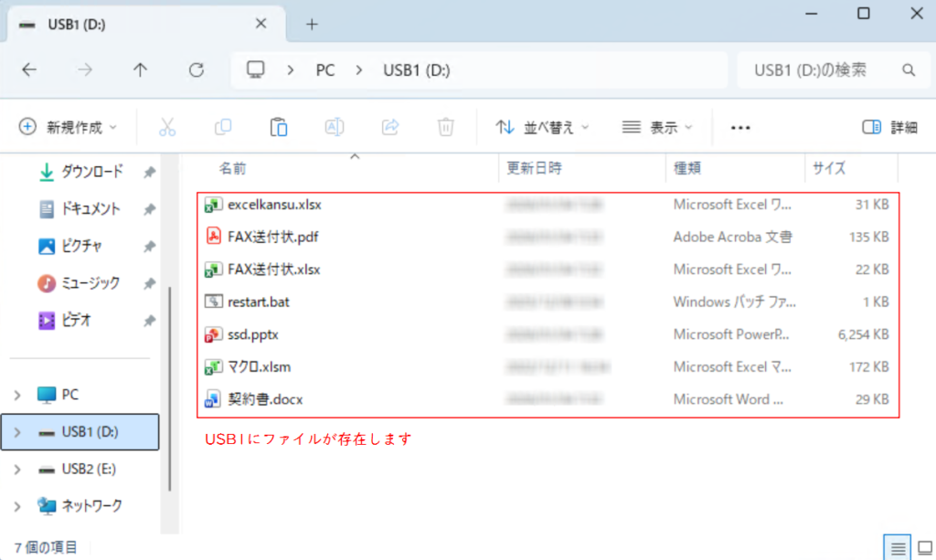Viewport: 936px width, 560px height.
Task: Switch to details list view layout
Action: click(x=899, y=547)
